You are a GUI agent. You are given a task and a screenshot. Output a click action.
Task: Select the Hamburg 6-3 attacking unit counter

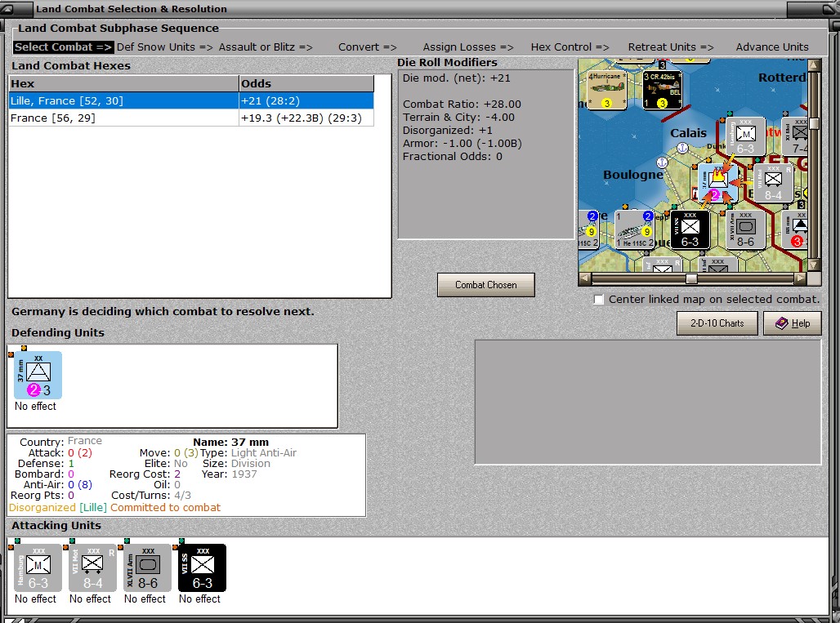tap(38, 567)
